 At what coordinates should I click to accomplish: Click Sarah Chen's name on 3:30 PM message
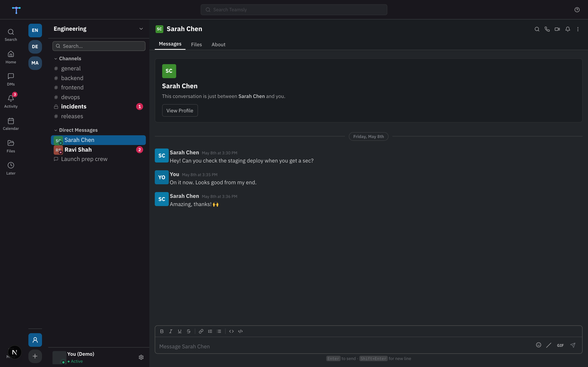click(x=184, y=153)
